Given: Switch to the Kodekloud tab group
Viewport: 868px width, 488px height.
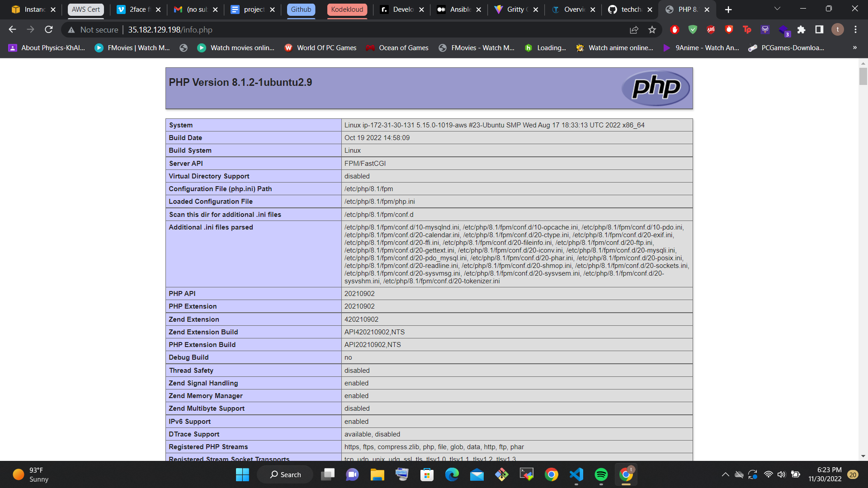Looking at the screenshot, I should point(347,9).
